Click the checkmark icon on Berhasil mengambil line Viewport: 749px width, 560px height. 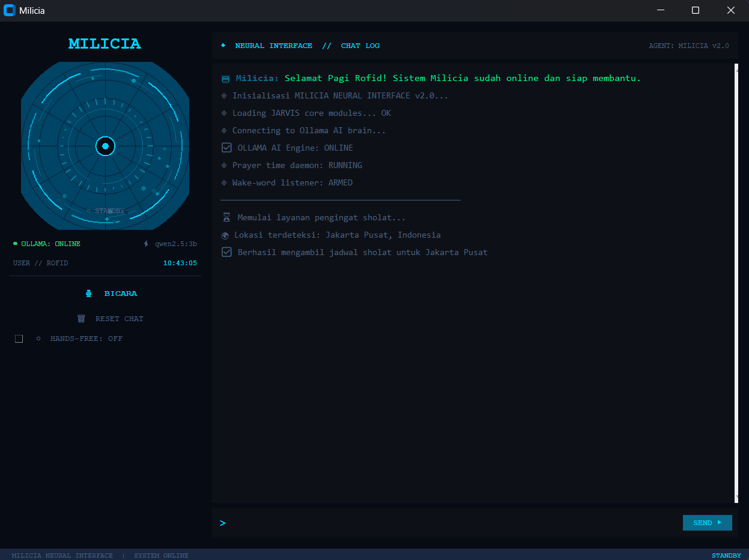(x=226, y=252)
